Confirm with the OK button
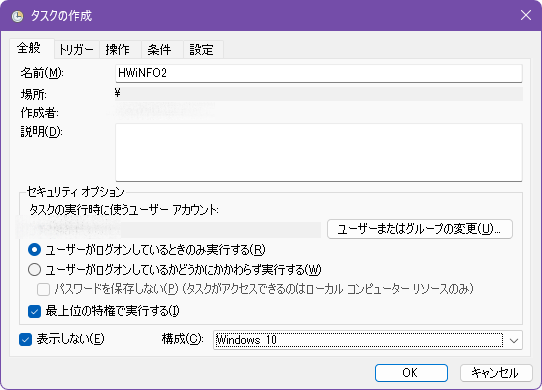 (411, 373)
